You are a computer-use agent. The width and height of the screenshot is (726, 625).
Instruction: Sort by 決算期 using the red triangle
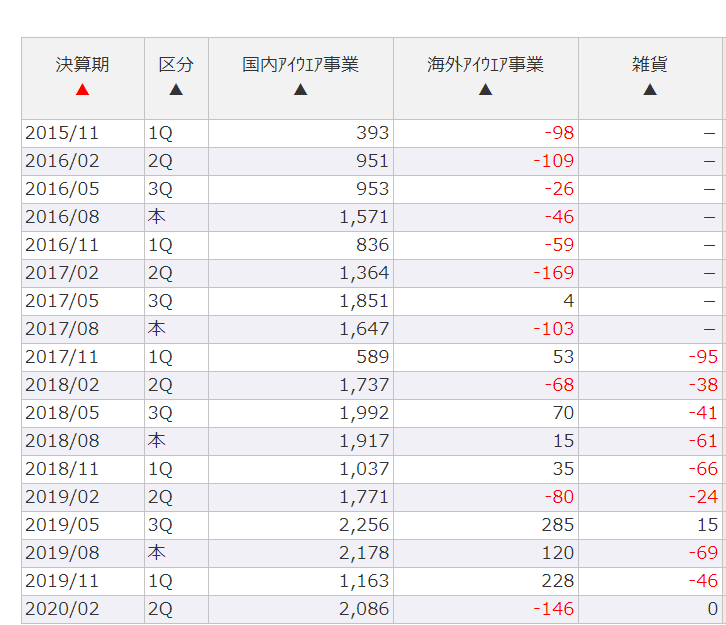coord(82,89)
